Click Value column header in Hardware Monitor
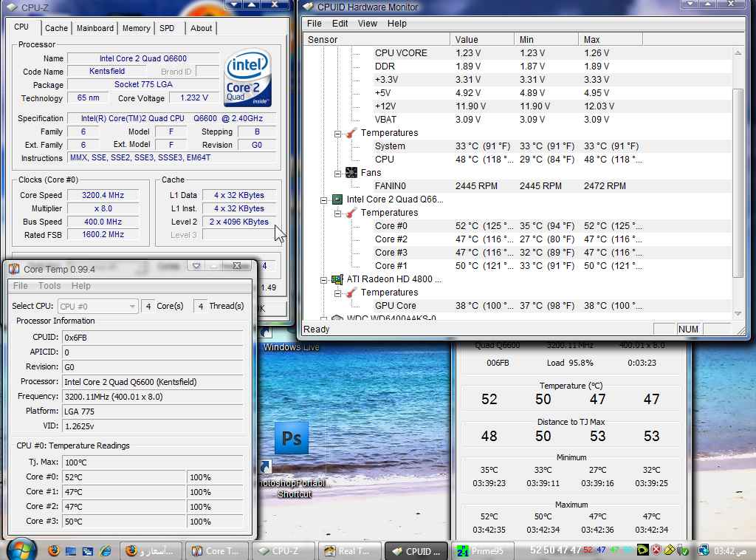 click(x=482, y=40)
